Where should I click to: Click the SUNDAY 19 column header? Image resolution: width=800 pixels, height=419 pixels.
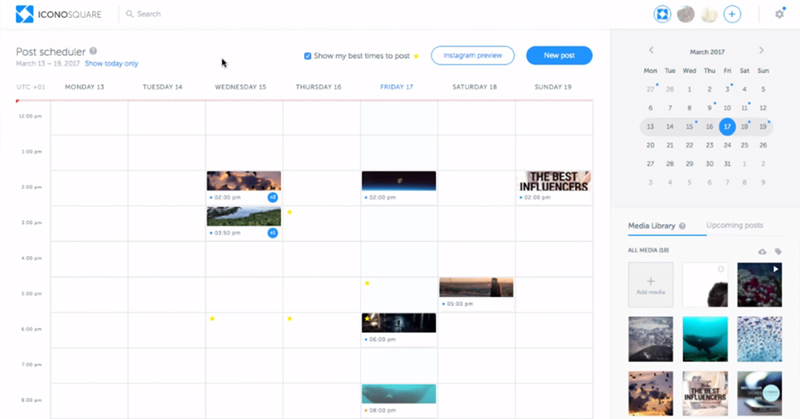[x=553, y=87]
